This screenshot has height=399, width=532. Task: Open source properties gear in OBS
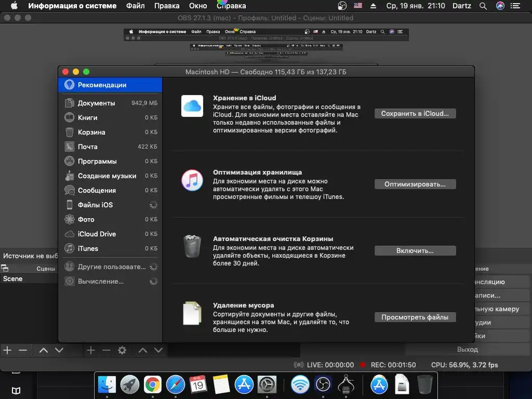122,350
